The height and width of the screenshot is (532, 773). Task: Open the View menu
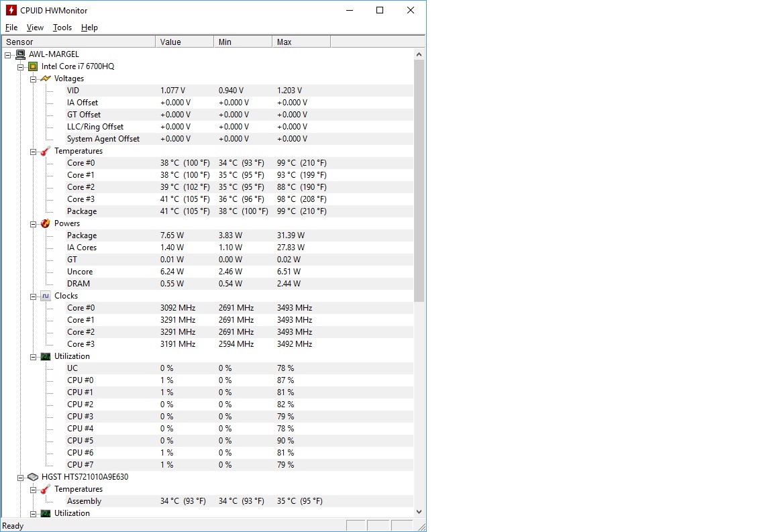pos(35,28)
